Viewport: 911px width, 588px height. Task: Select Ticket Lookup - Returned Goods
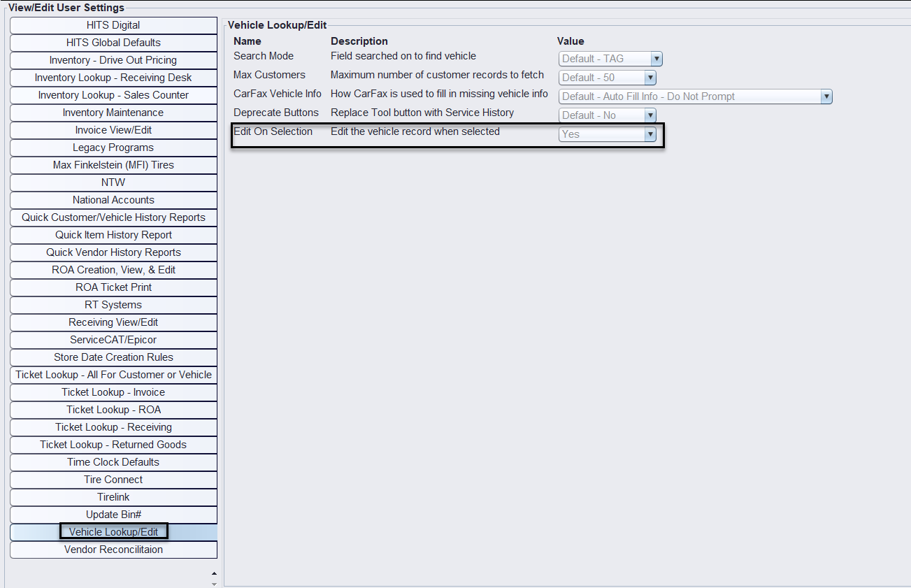pyautogui.click(x=113, y=445)
